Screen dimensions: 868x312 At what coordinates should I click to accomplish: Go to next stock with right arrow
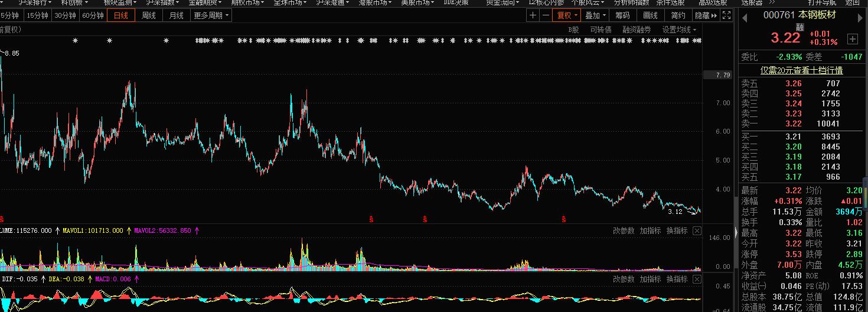tap(860, 17)
